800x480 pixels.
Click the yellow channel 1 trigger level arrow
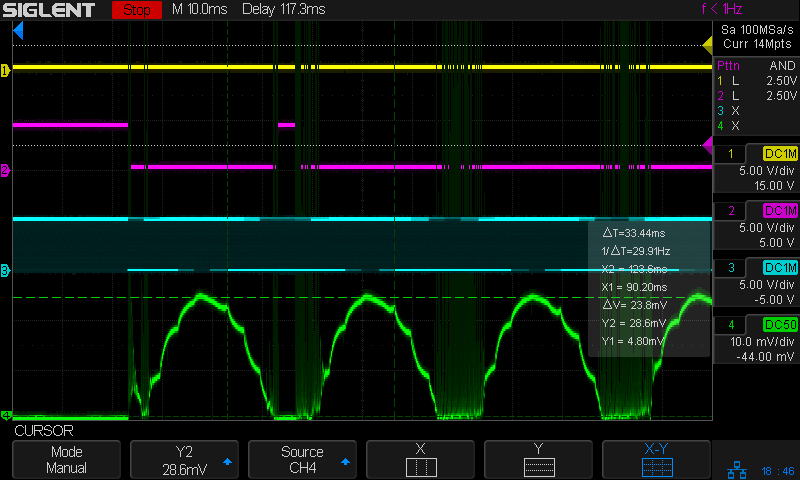click(707, 45)
